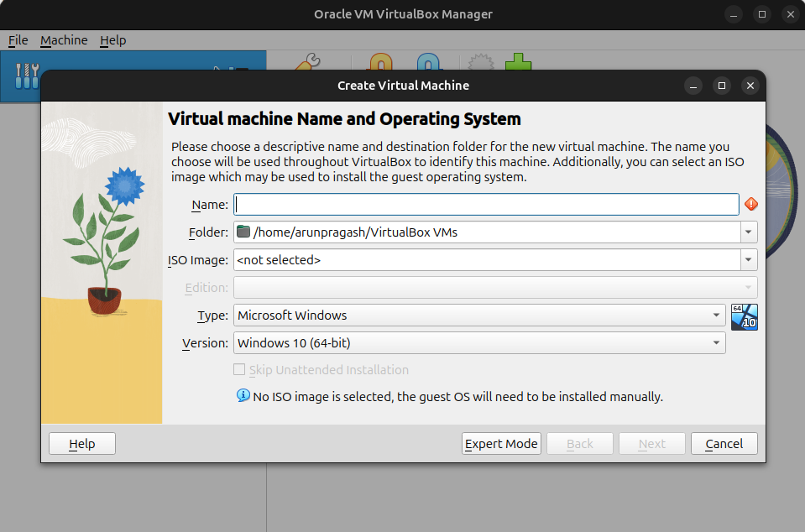
Task: Click the Windows 10 64-bit OS type icon
Action: 745,316
